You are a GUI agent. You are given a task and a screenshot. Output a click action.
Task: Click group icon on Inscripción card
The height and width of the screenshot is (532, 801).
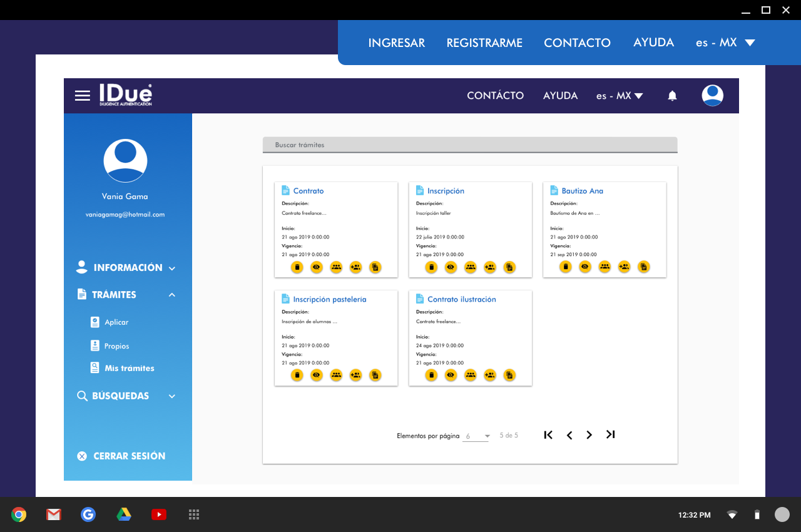(471, 267)
